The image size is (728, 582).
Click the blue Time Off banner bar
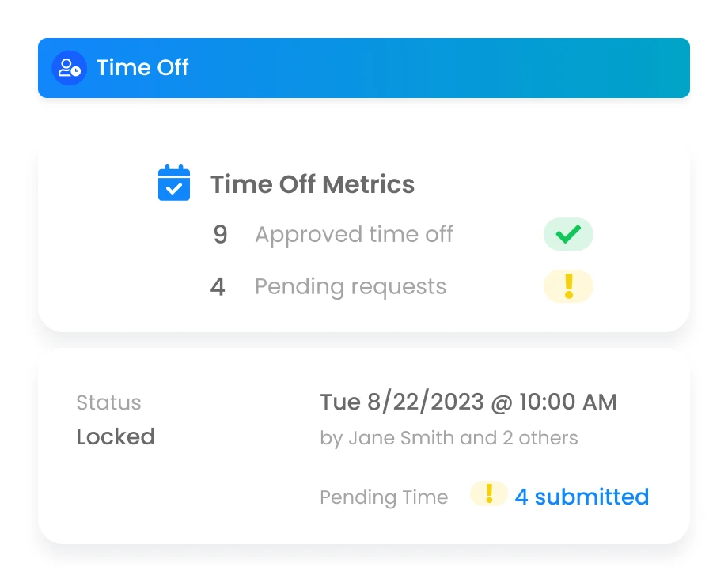[364, 68]
